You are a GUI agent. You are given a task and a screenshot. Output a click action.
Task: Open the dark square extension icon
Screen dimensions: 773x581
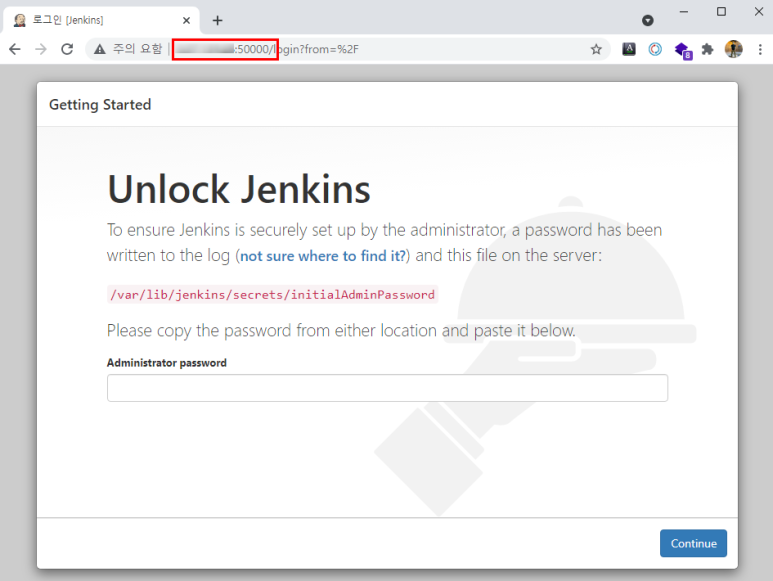click(629, 49)
